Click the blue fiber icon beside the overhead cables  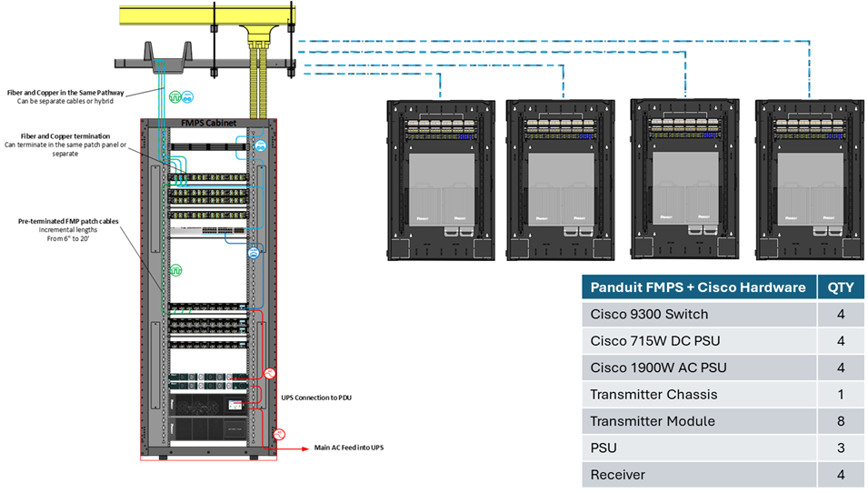tap(187, 97)
